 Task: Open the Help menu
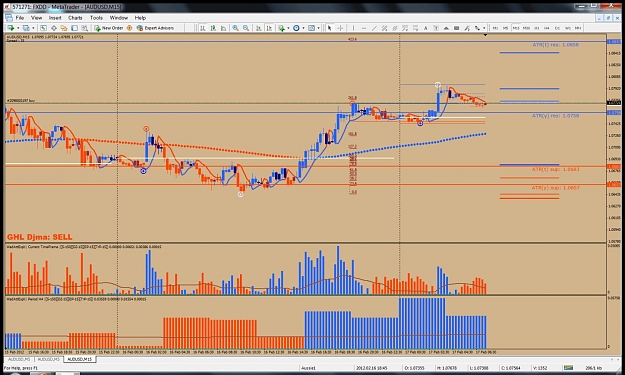coord(140,18)
